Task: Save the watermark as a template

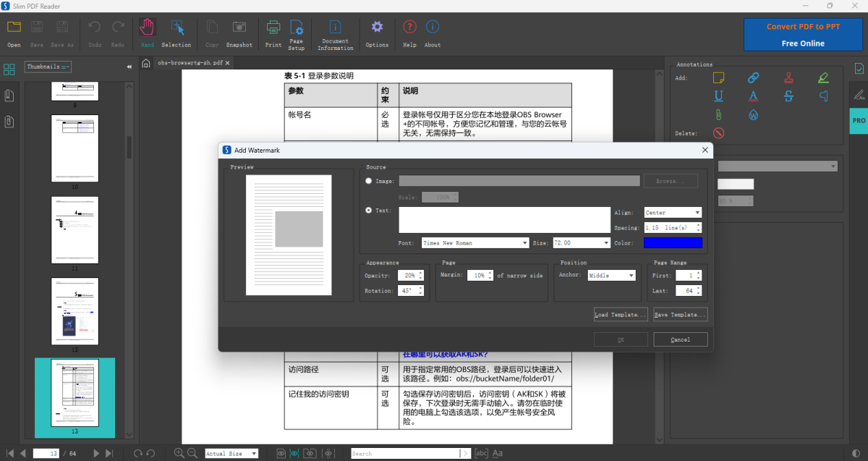Action: coord(679,314)
